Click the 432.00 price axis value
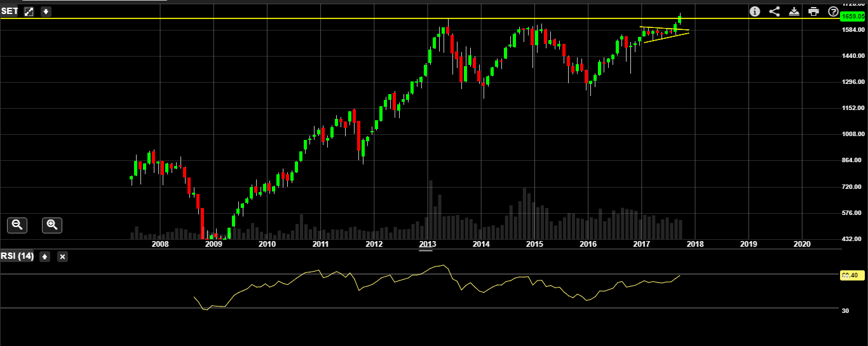The width and height of the screenshot is (868, 346). click(x=851, y=239)
